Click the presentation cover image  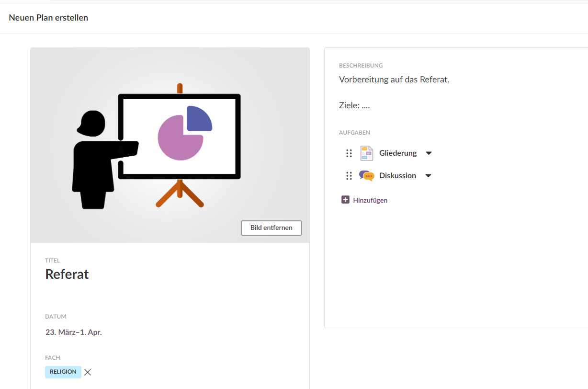click(x=170, y=144)
